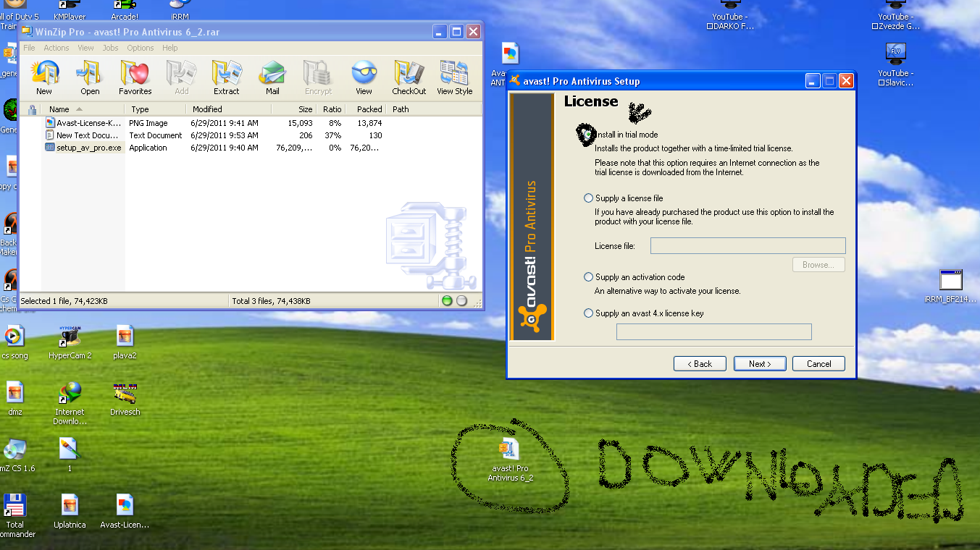
Task: Click 'Total 3 files, 74,438KB' status text
Action: point(271,301)
